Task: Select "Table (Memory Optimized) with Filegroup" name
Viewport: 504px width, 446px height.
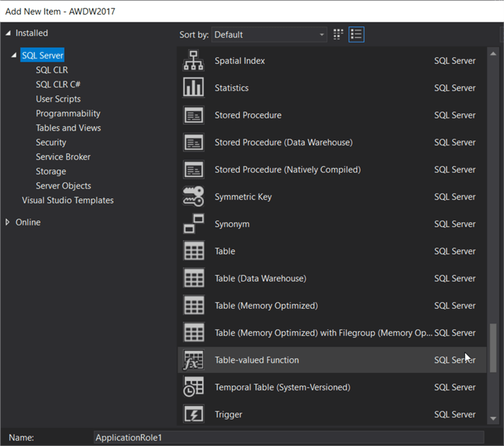Action: pos(324,333)
